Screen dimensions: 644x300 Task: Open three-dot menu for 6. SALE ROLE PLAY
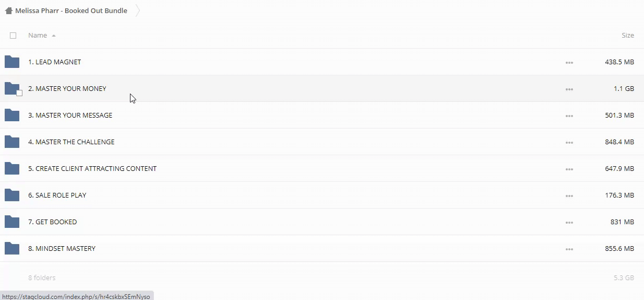(569, 196)
